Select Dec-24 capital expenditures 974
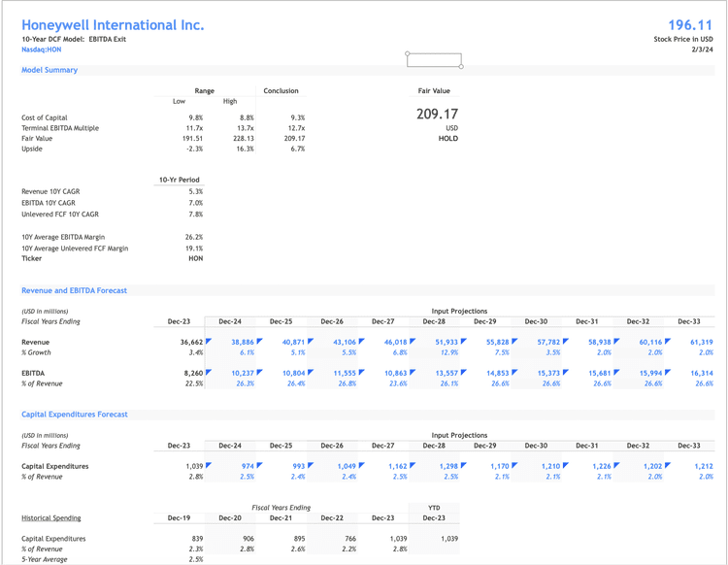 coord(248,466)
